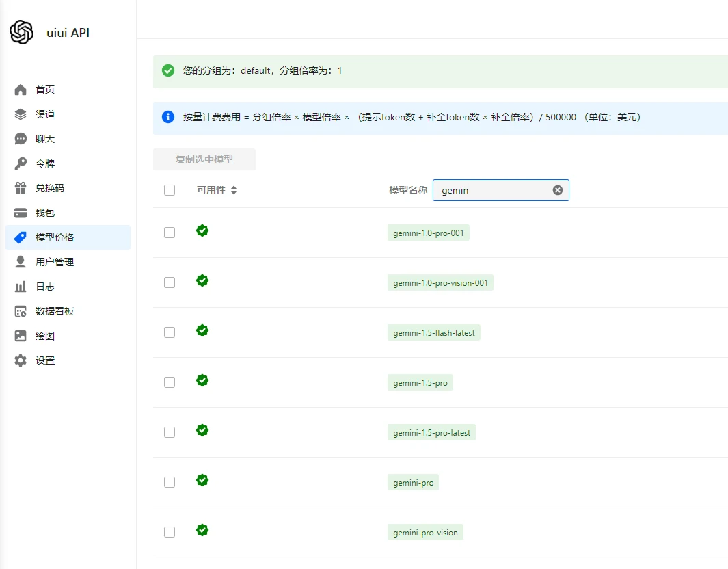Check the gemini-pro-vision row checkbox

coord(170,532)
